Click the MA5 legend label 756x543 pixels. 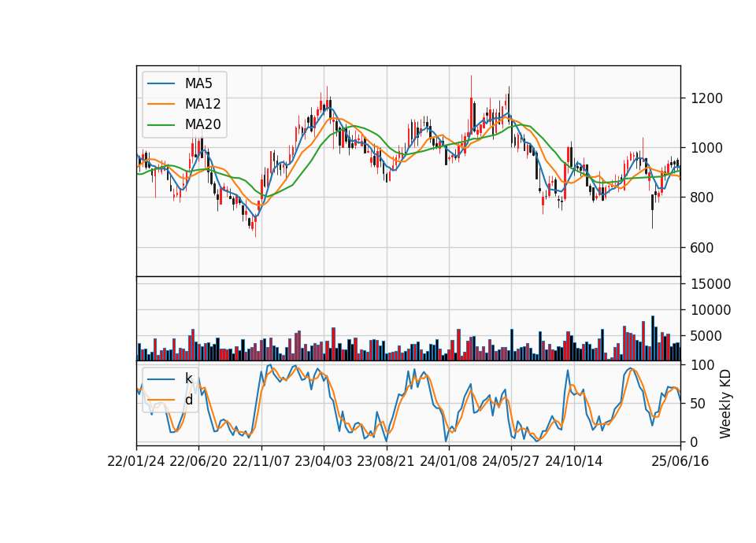(x=198, y=83)
